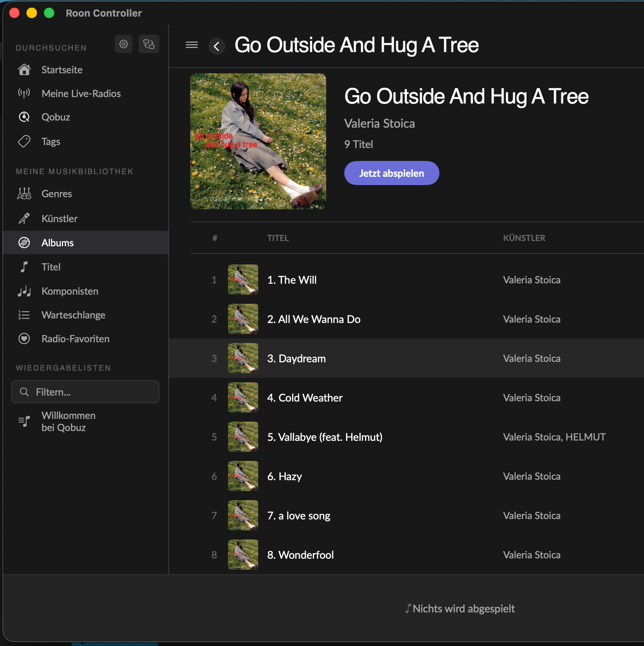Click the Tags label icon

point(24,141)
